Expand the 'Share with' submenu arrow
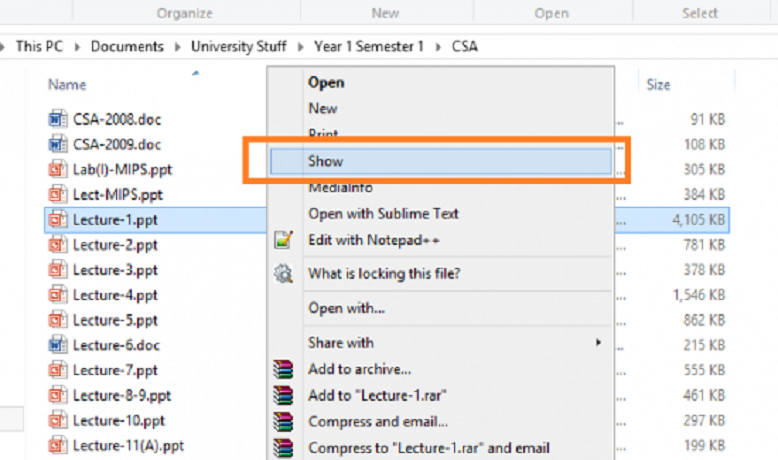 pyautogui.click(x=599, y=342)
